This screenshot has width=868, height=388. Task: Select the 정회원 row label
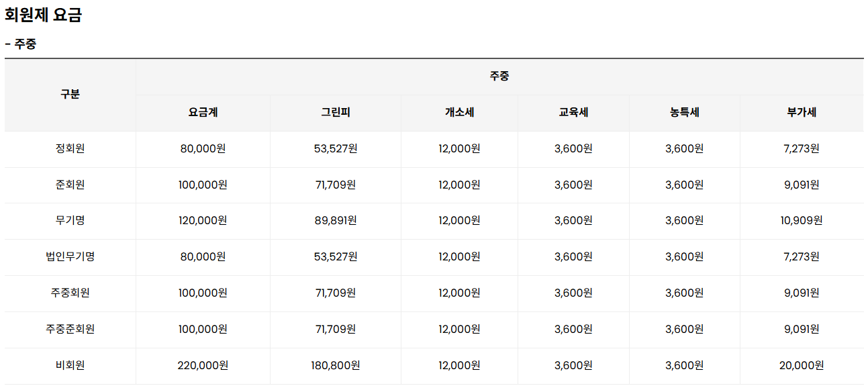coord(70,149)
